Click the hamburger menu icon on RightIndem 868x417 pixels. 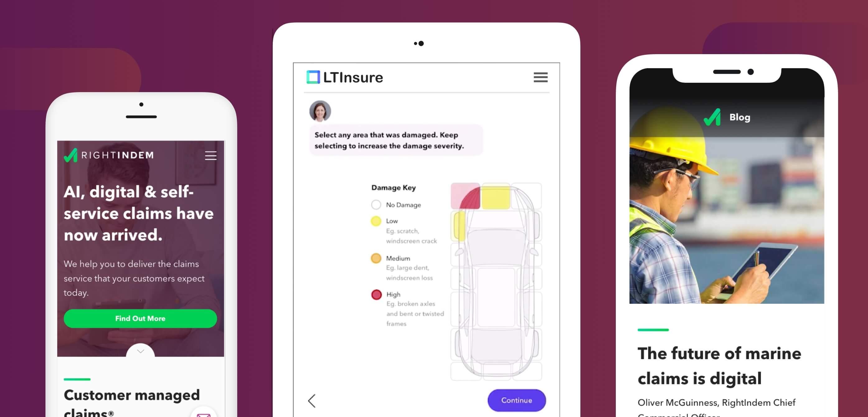[x=210, y=155]
